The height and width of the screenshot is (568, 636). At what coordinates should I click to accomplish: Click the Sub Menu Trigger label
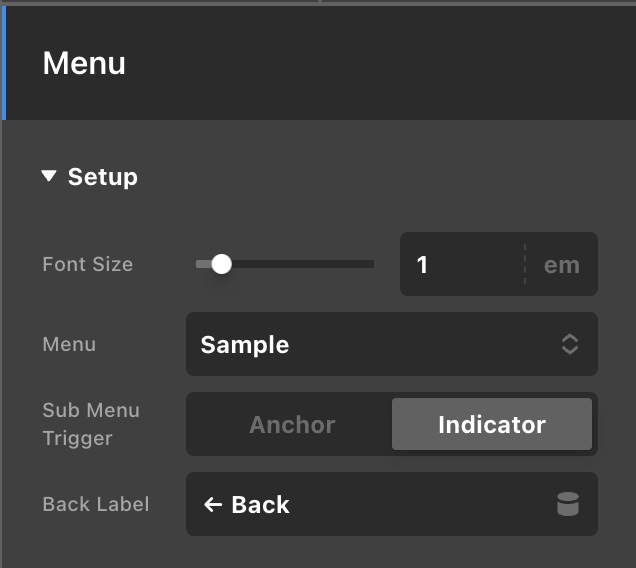pyautogui.click(x=91, y=424)
